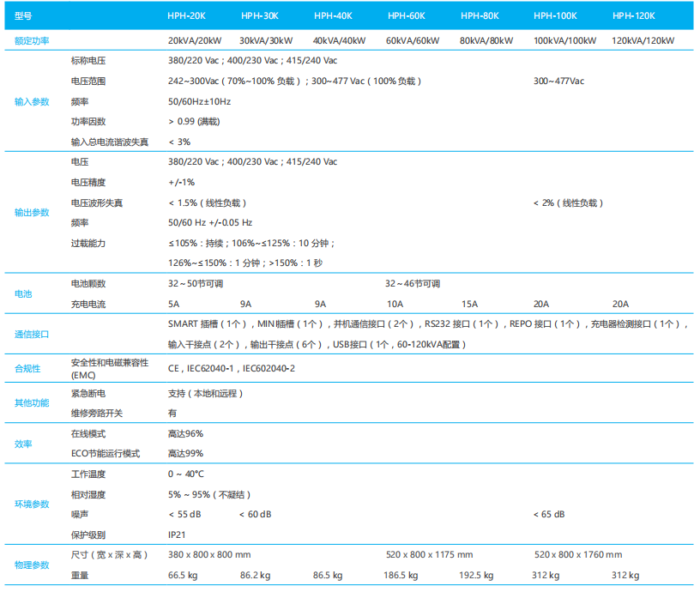The height and width of the screenshot is (592, 700).
Task: Click the ECO节能运行模式 row label
Action: click(106, 454)
